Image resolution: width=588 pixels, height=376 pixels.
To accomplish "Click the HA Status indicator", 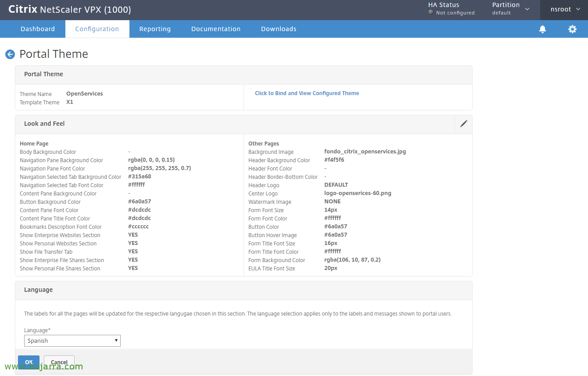I will click(452, 9).
